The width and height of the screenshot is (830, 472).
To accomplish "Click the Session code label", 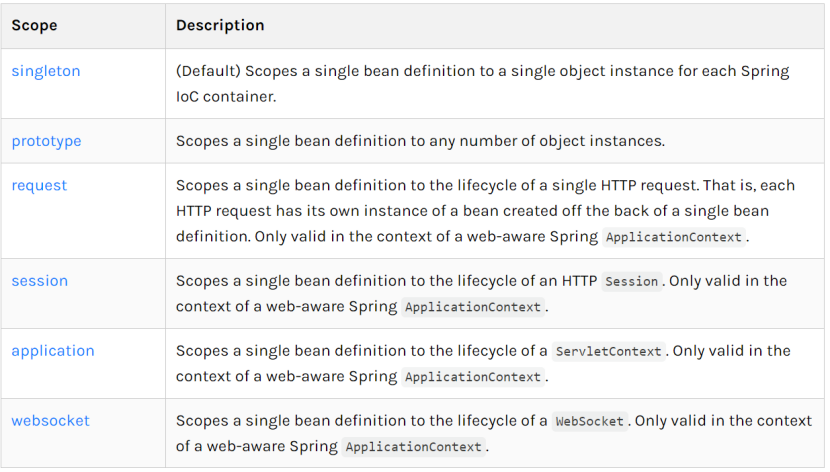I will tap(631, 281).
